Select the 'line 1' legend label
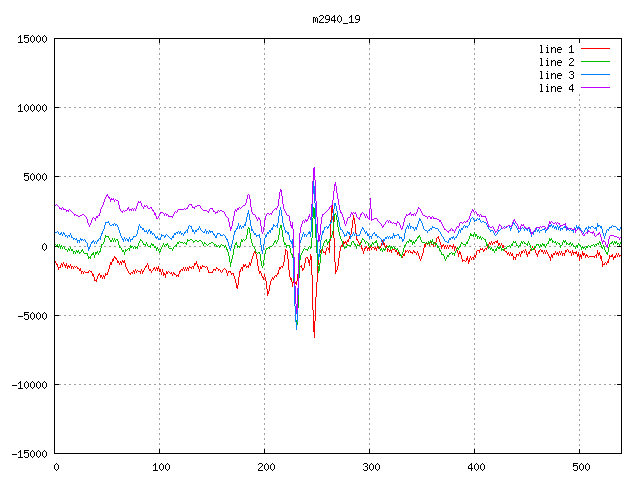The height and width of the screenshot is (480, 640). click(x=556, y=49)
